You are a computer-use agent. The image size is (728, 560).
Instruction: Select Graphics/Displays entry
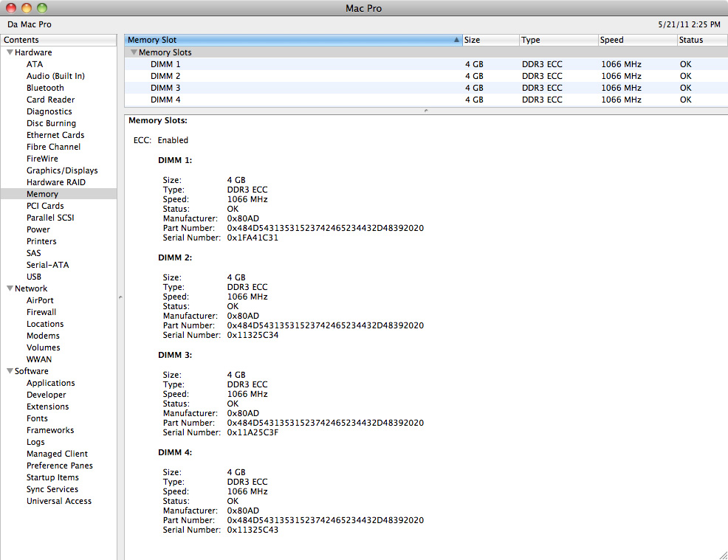click(62, 170)
